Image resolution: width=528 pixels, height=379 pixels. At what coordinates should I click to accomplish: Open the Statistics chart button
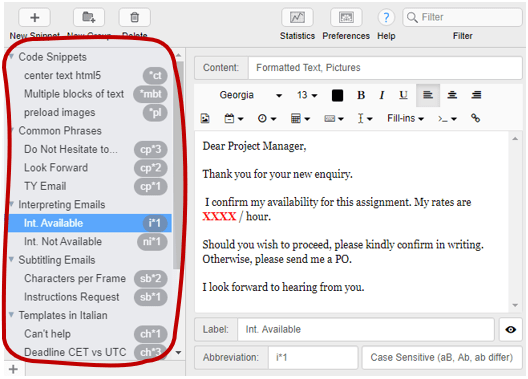coord(297,17)
